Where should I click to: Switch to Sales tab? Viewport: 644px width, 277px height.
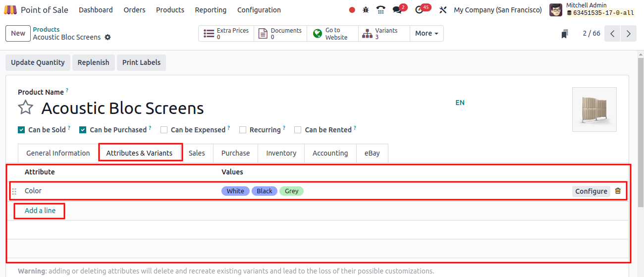(197, 153)
